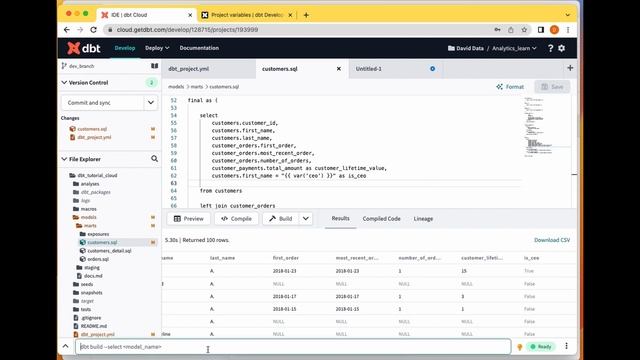Open orders.sql in file explorer

tap(98, 259)
